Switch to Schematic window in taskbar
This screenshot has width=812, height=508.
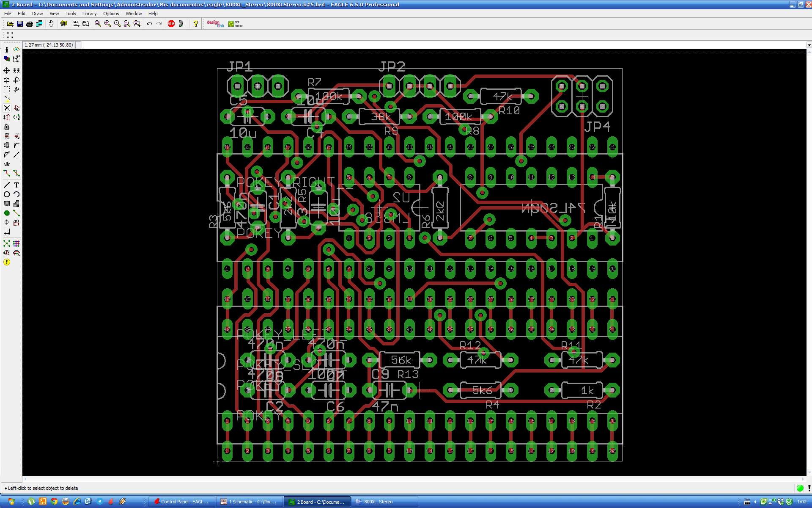(x=249, y=502)
